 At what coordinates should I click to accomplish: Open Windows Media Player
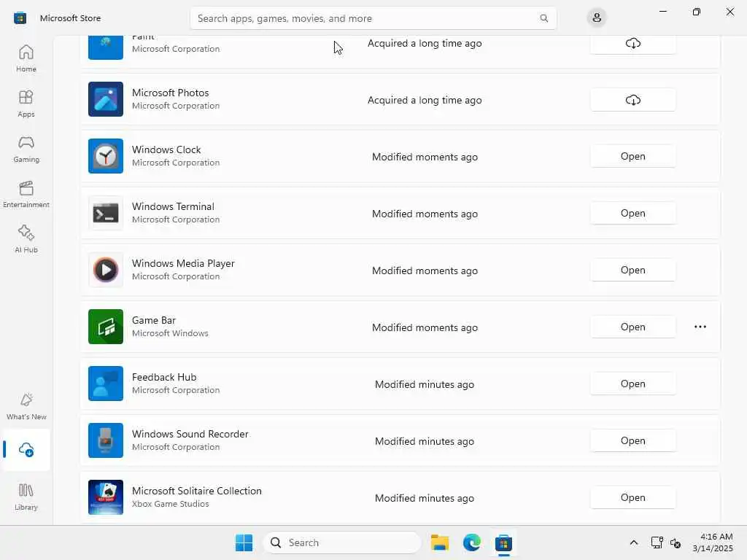632,270
